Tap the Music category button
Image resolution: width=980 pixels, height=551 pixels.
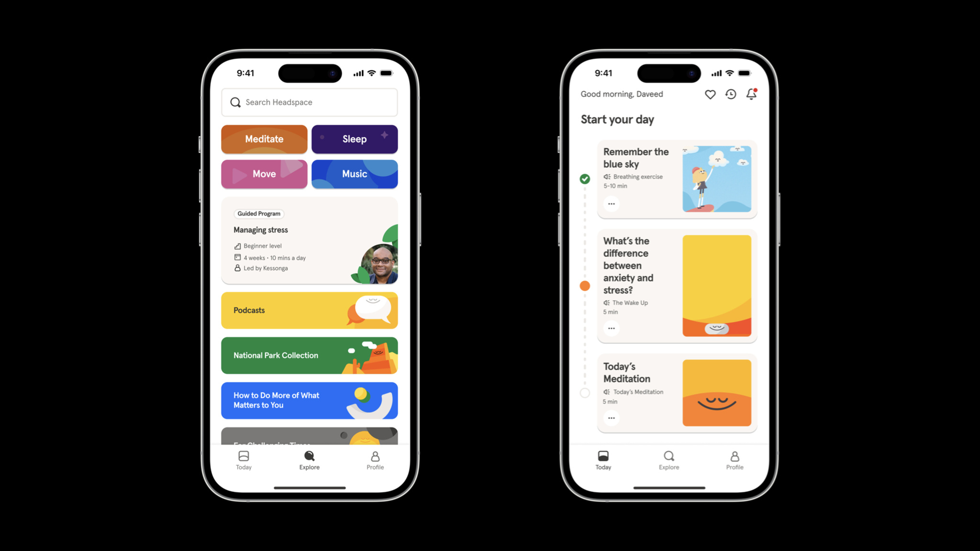coord(354,174)
